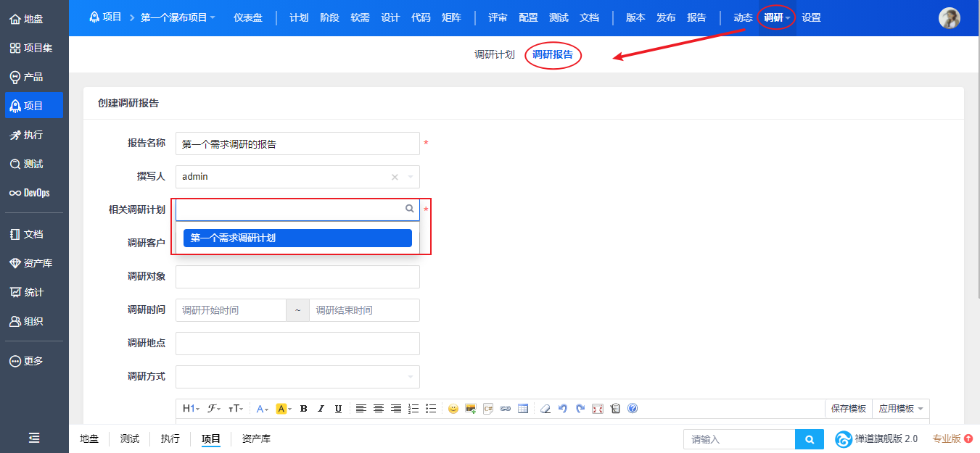The height and width of the screenshot is (453, 980).
Task: Open 资产库 in the sidebar
Action: pyautogui.click(x=34, y=263)
